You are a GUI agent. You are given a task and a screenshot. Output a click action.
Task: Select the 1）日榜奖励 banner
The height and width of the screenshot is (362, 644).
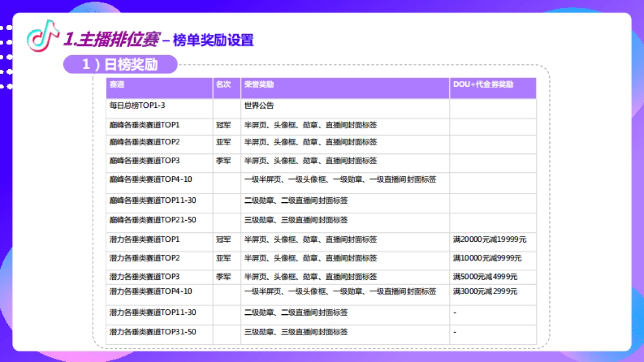(x=121, y=64)
